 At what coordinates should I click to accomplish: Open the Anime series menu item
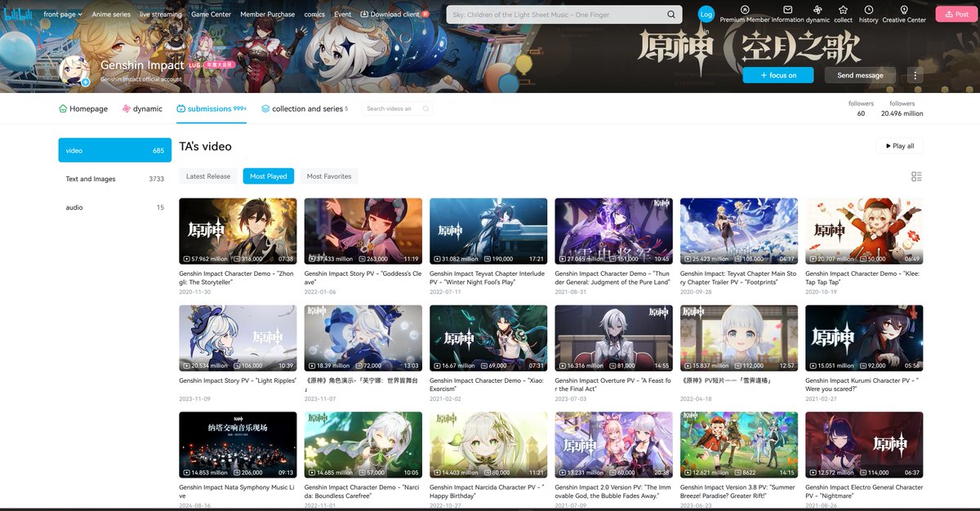[x=111, y=15]
